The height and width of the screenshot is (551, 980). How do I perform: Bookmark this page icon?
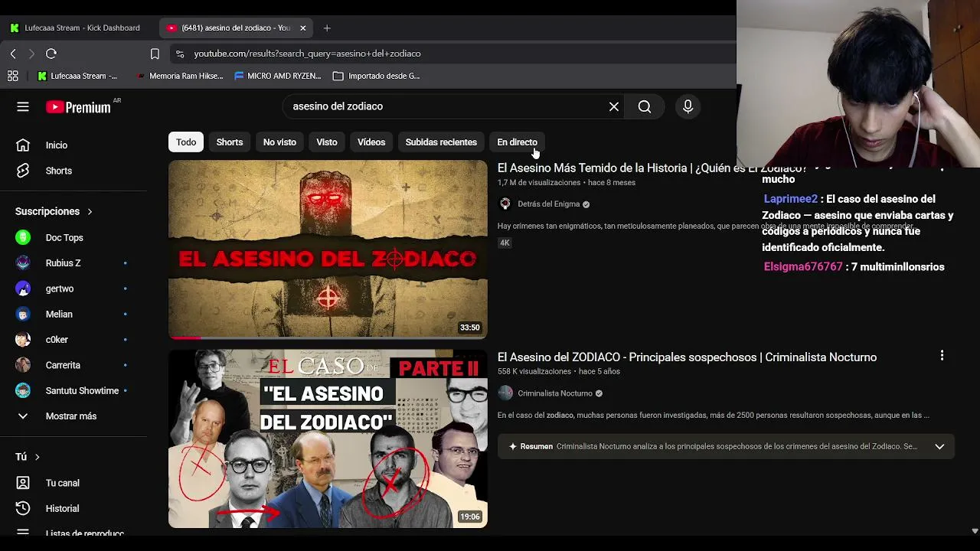point(155,54)
